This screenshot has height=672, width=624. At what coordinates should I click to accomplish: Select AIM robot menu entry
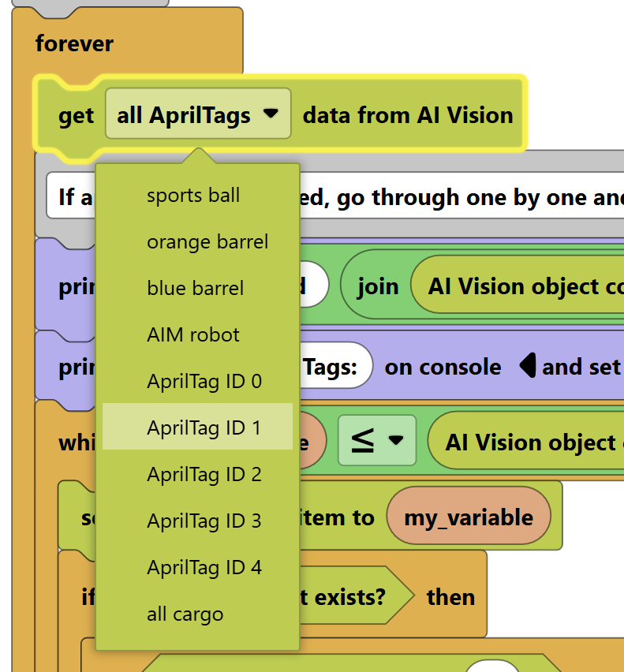pos(192,335)
